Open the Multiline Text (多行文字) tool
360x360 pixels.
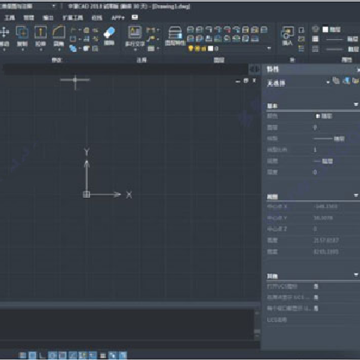[x=135, y=35]
